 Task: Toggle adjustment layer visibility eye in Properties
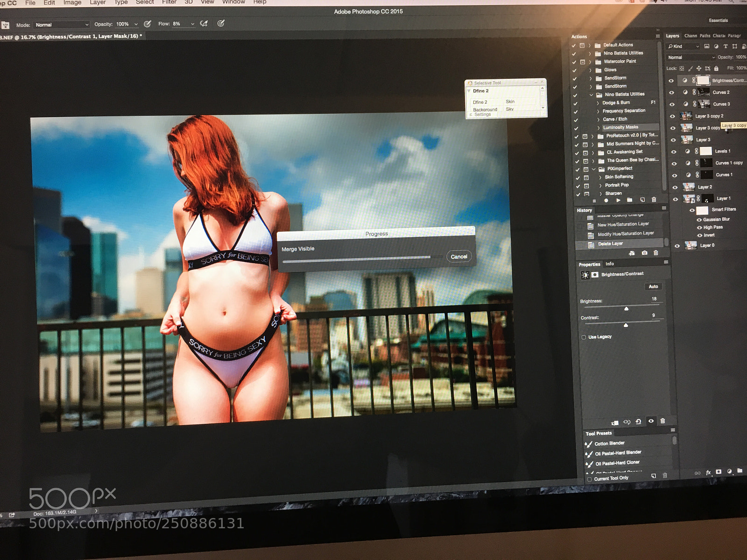click(651, 421)
